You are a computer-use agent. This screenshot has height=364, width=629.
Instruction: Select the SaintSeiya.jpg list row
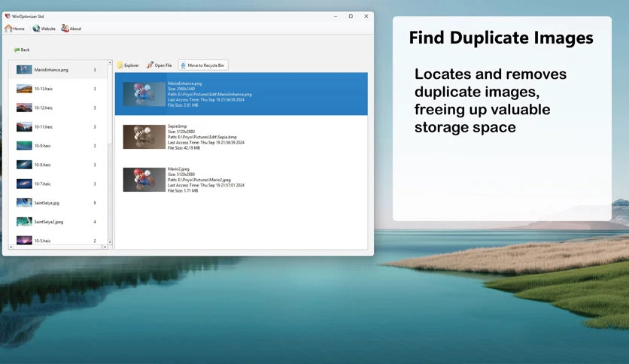(58, 203)
